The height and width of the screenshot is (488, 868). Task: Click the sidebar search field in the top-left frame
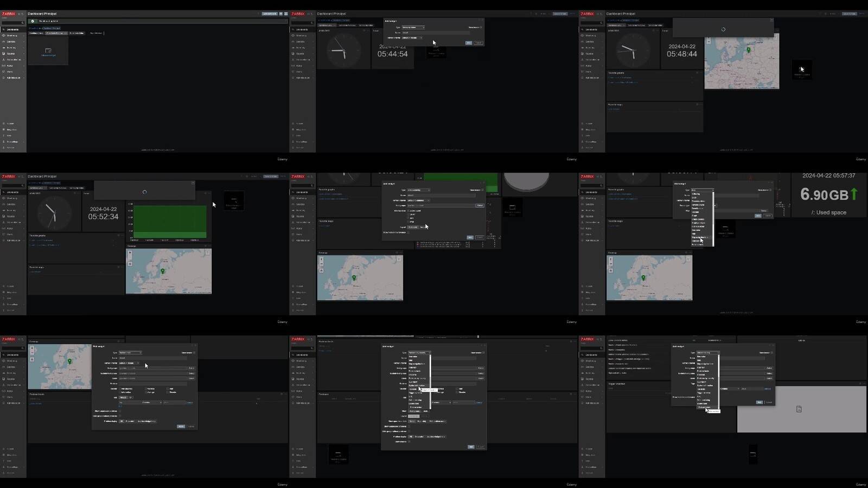point(13,23)
